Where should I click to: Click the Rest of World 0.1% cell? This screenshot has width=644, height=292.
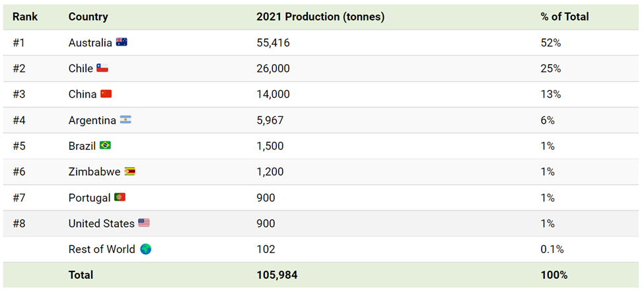(x=552, y=249)
